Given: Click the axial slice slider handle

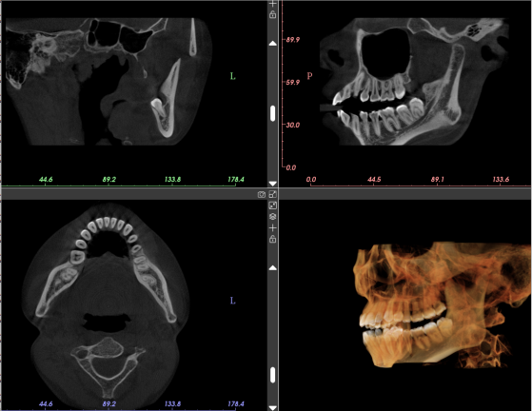Looking at the screenshot, I should click(273, 375).
